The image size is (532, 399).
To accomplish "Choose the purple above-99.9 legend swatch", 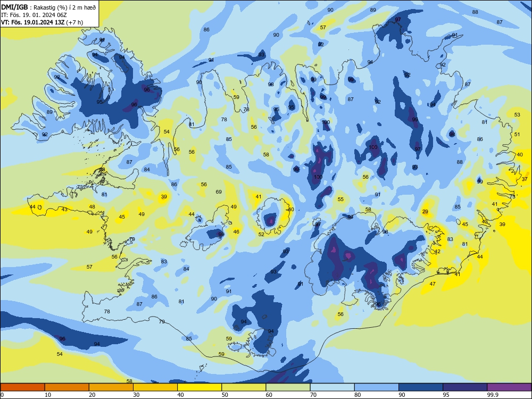I will pyautogui.click(x=509, y=387).
